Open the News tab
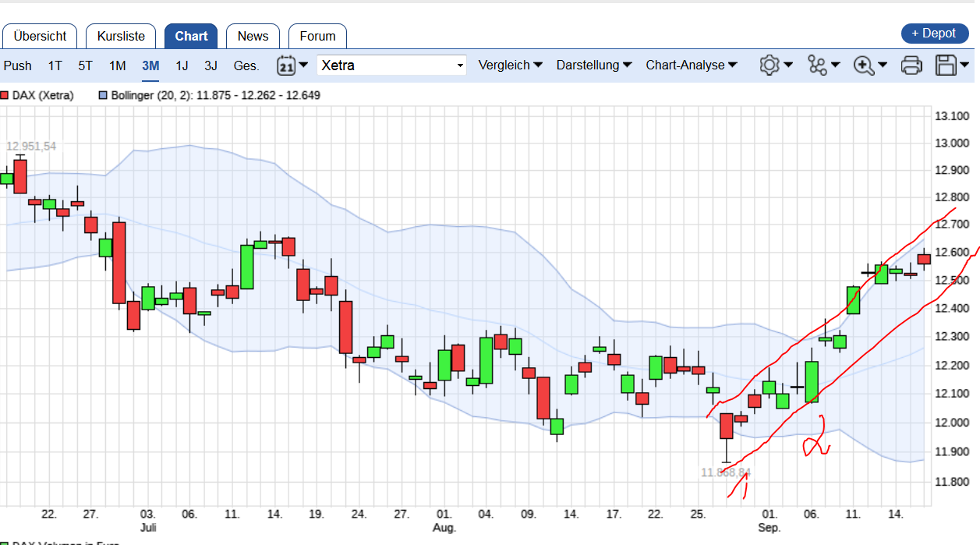The image size is (980, 545). click(x=253, y=36)
